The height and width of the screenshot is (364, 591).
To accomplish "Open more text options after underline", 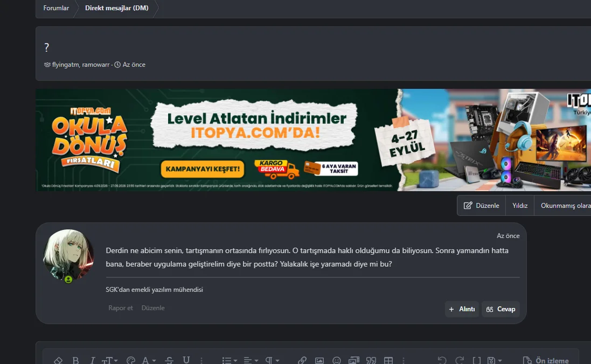I will point(201,361).
